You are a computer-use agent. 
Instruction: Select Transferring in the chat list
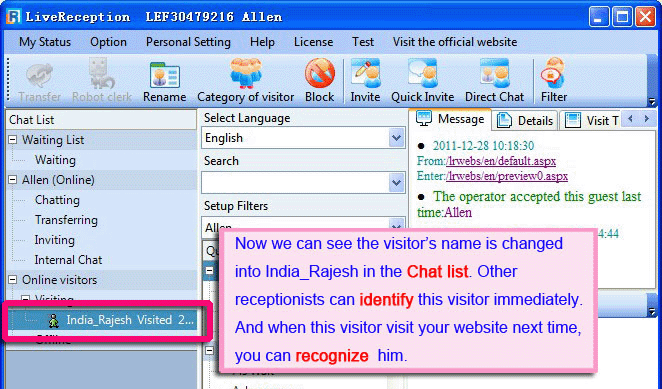click(66, 220)
